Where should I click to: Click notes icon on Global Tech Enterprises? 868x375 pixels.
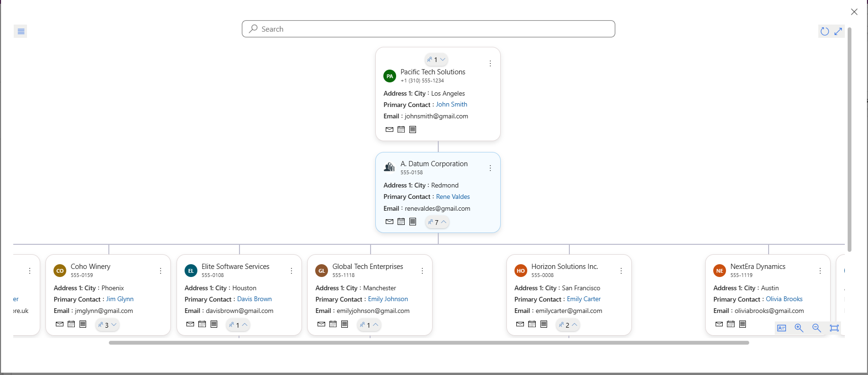point(345,324)
